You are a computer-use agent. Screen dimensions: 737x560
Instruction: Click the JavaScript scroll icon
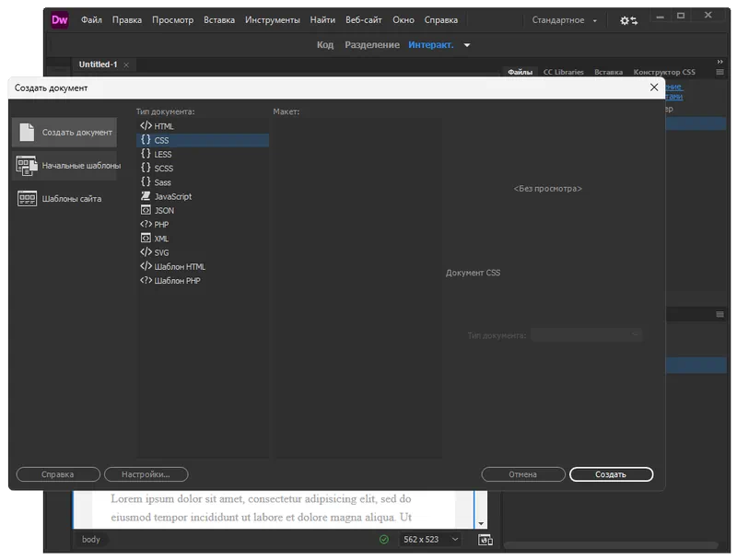pyautogui.click(x=146, y=196)
